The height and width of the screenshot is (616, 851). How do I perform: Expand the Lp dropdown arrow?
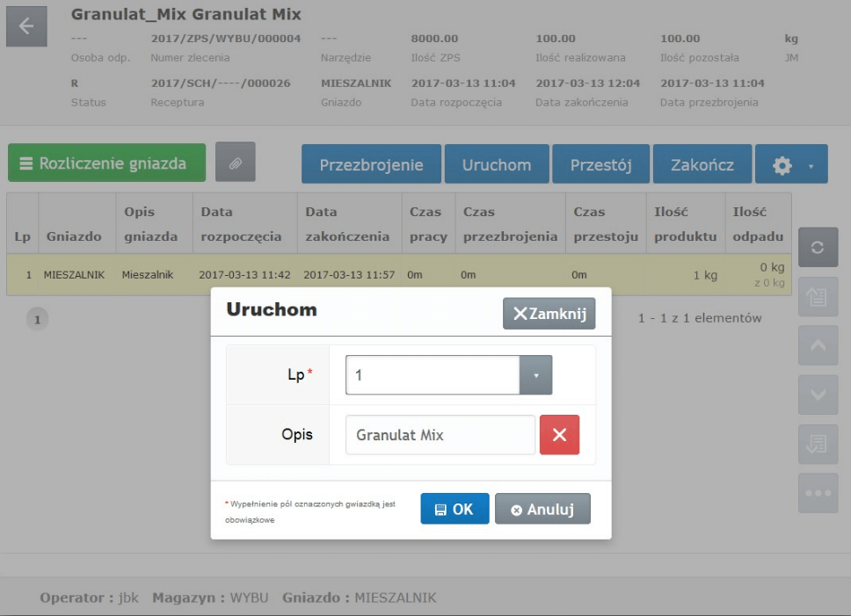click(535, 374)
